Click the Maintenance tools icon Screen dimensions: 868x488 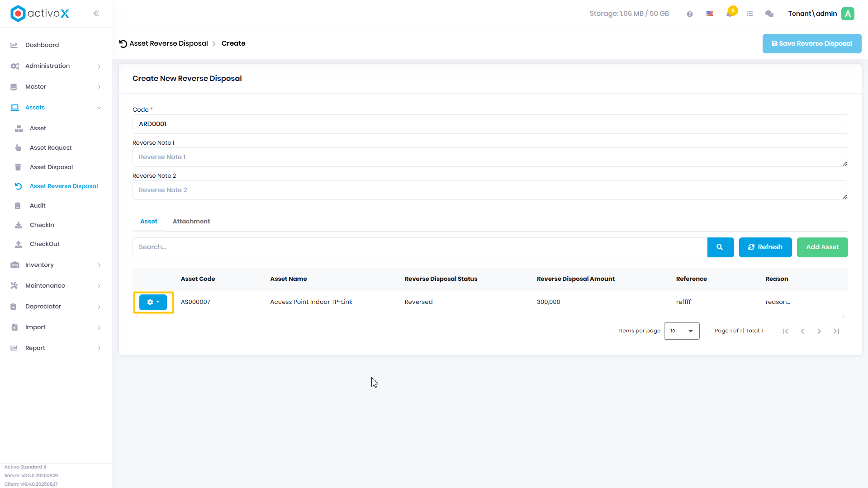pos(14,286)
